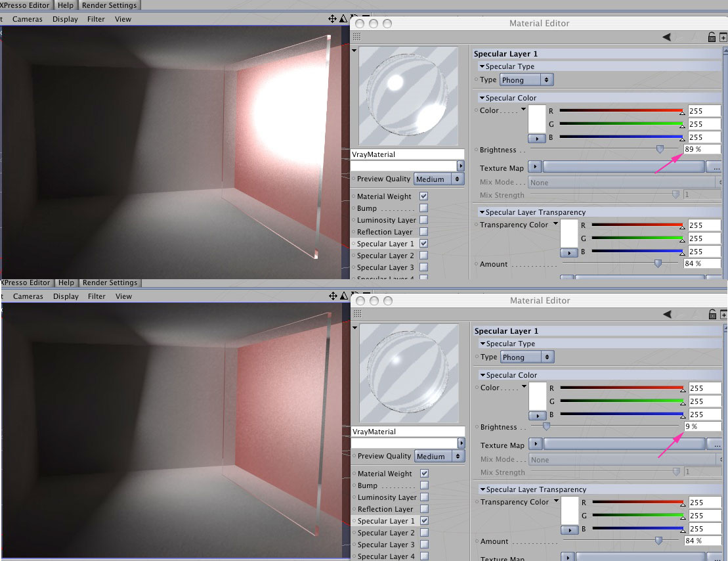Click the white Specular Color swatch in the upper editor
This screenshot has height=561, width=728.
[x=537, y=119]
